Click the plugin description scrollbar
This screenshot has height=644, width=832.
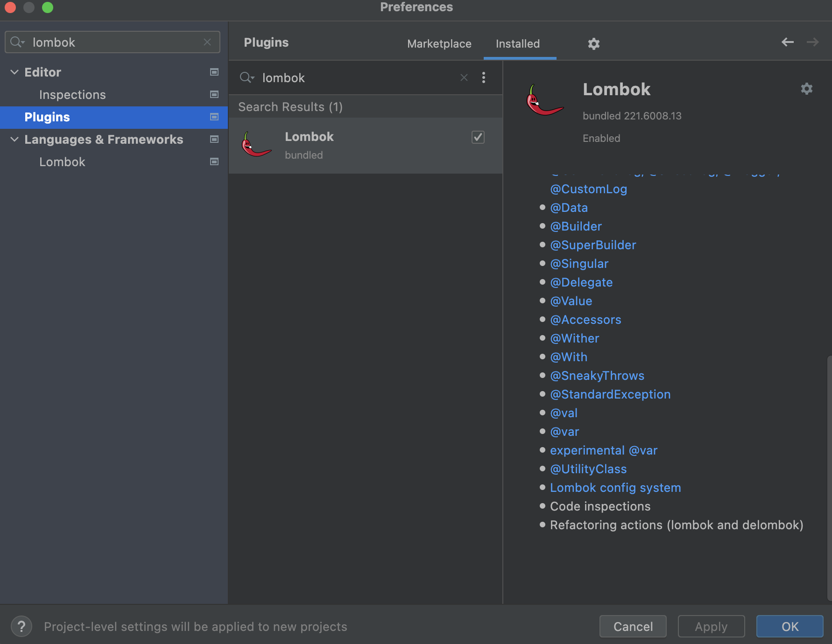click(x=829, y=478)
